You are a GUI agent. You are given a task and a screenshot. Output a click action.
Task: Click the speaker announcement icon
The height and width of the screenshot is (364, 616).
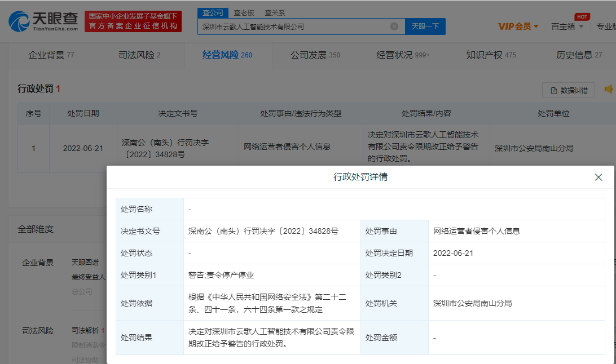pos(609,90)
